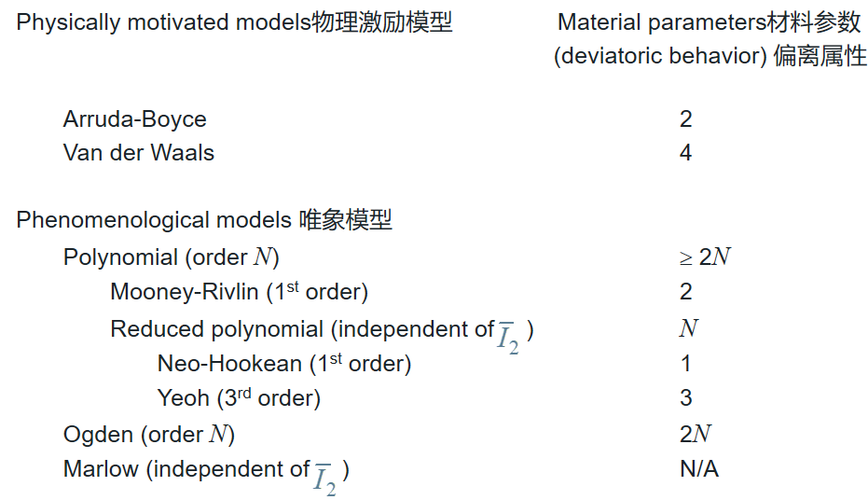Image resolution: width=868 pixels, height=500 pixels.
Task: Click the ≥ 2N parameter value
Action: click(x=705, y=257)
